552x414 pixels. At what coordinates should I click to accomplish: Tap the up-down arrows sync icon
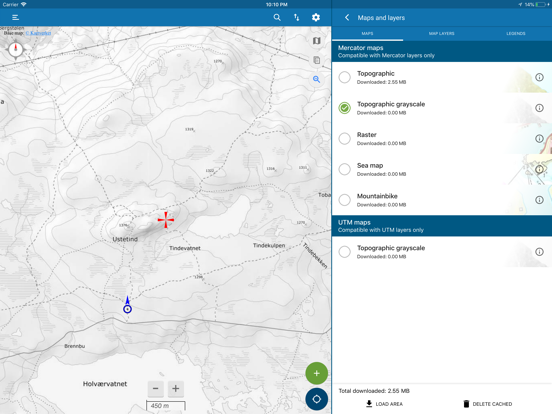[296, 18]
